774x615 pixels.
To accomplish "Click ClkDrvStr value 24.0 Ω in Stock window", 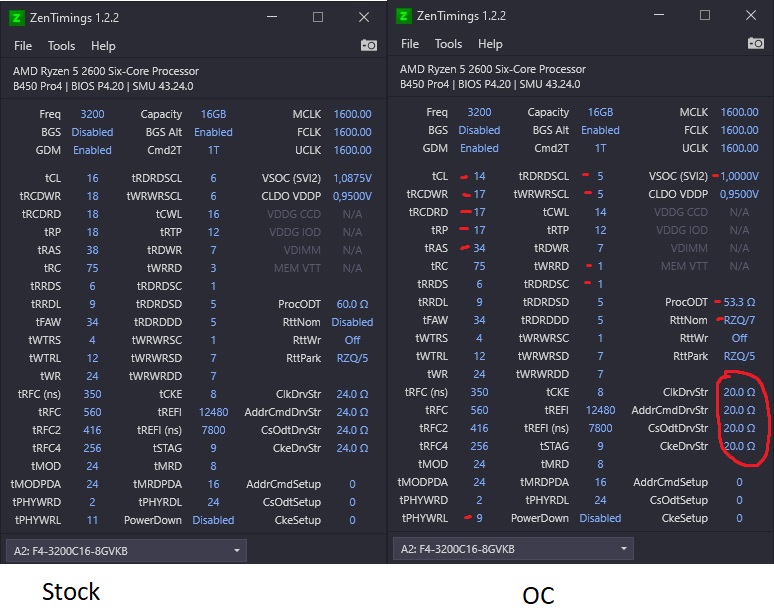I will coord(352,394).
